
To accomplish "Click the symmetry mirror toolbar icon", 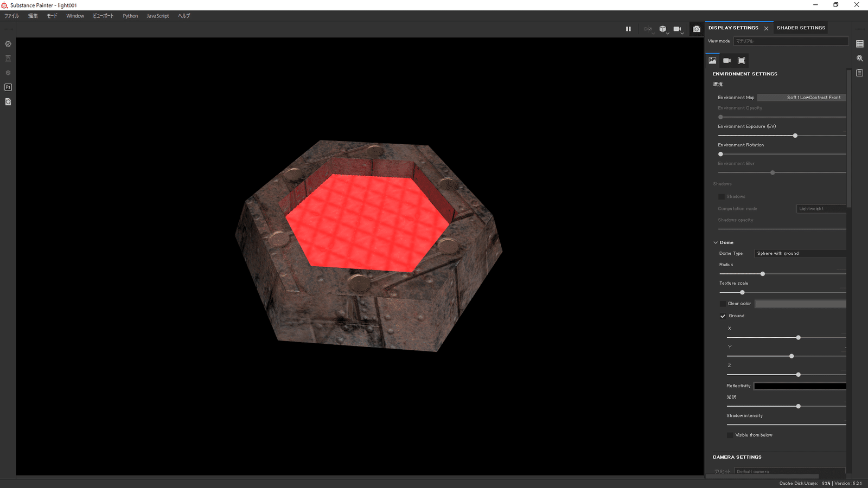I will [648, 29].
